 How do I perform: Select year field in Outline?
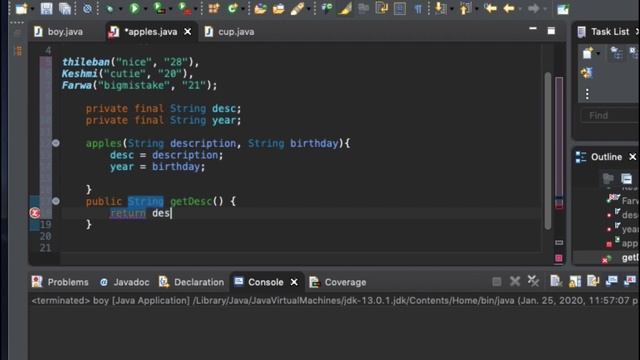tap(630, 229)
